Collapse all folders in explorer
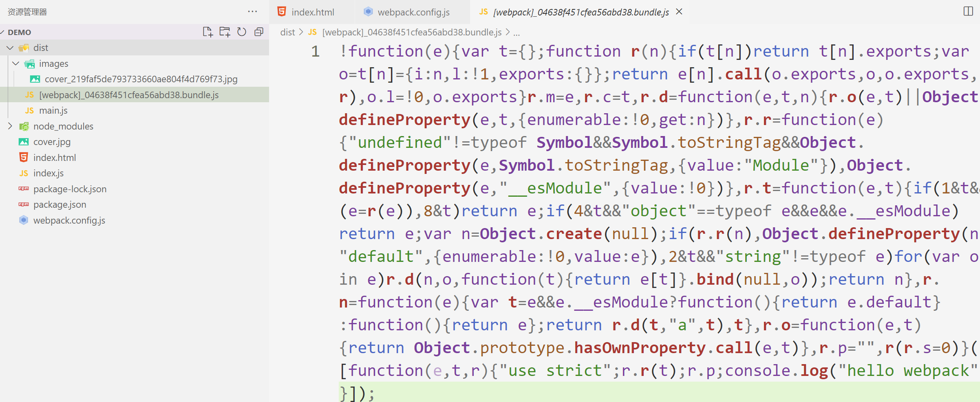The width and height of the screenshot is (980, 402). pos(259,32)
